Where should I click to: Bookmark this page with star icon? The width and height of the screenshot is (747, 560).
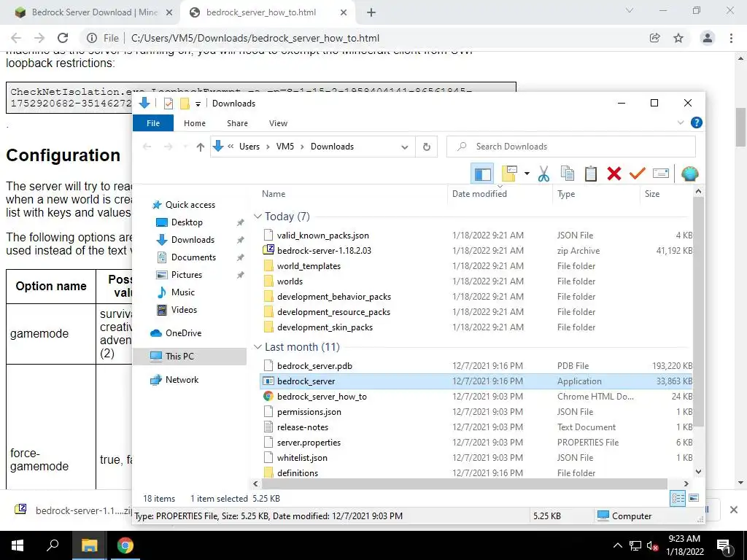pyautogui.click(x=678, y=38)
